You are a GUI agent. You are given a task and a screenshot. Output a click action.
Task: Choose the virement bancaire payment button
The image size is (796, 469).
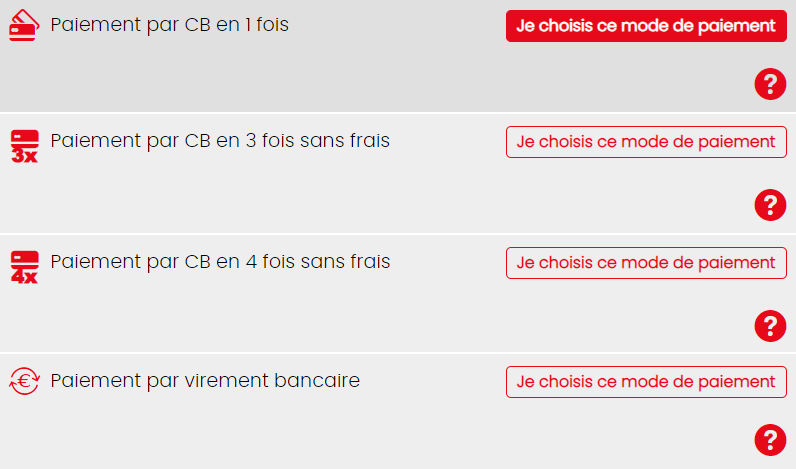pyautogui.click(x=646, y=382)
